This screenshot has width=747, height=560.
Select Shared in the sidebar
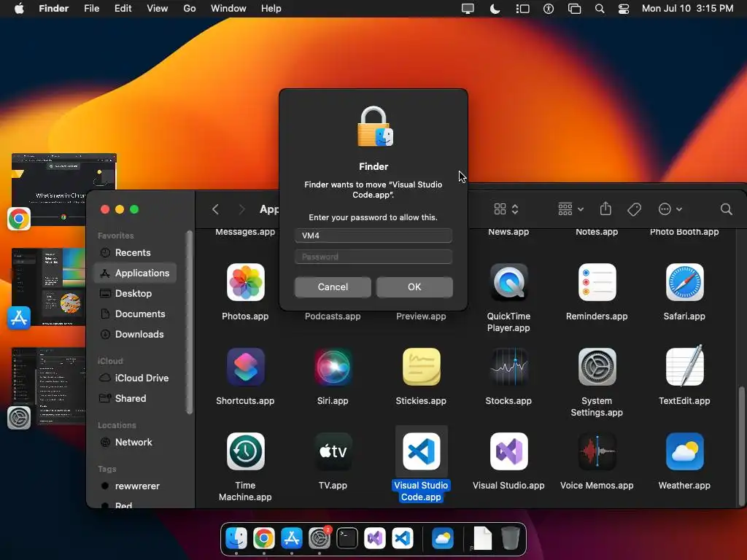(x=135, y=398)
